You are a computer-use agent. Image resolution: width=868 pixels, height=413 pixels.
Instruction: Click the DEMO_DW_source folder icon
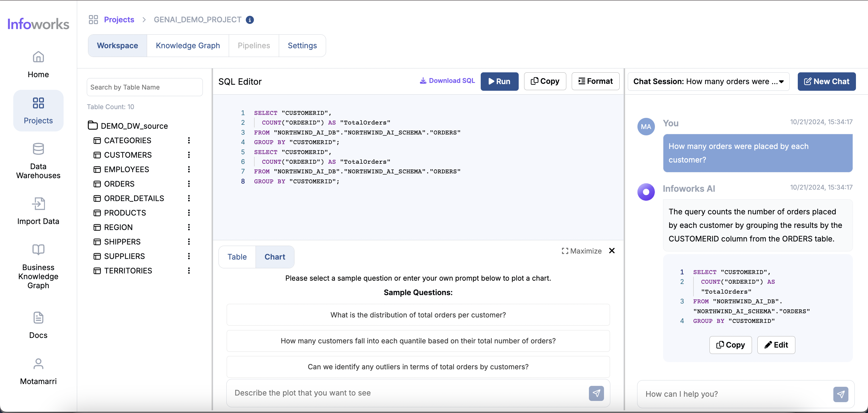[93, 125]
